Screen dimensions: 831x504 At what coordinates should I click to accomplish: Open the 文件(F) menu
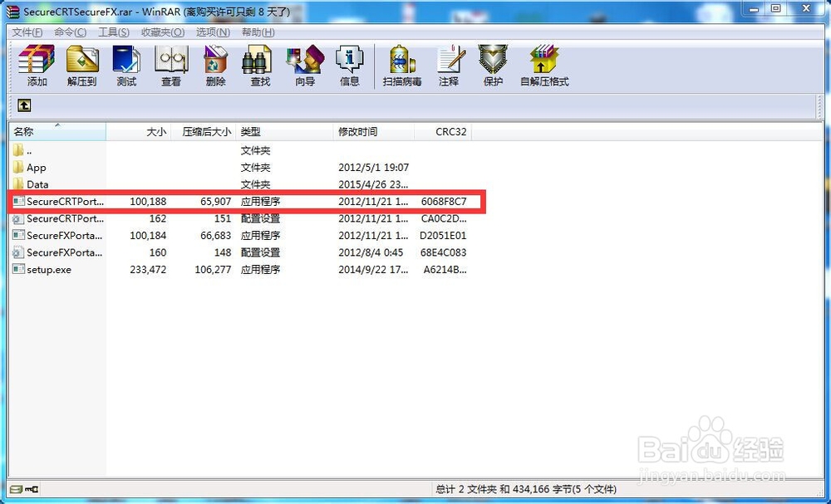coord(27,32)
